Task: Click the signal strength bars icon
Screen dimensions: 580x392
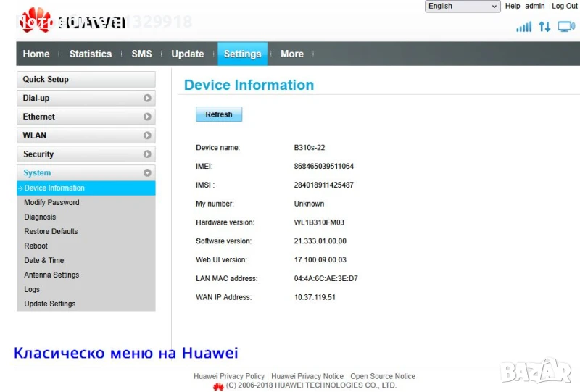Action: tap(523, 27)
